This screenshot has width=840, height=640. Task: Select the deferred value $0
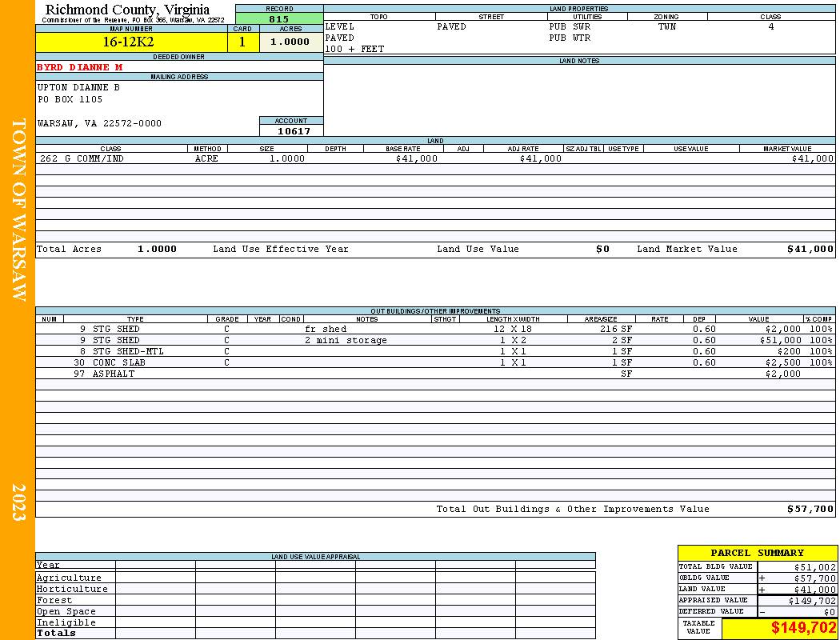(x=830, y=612)
